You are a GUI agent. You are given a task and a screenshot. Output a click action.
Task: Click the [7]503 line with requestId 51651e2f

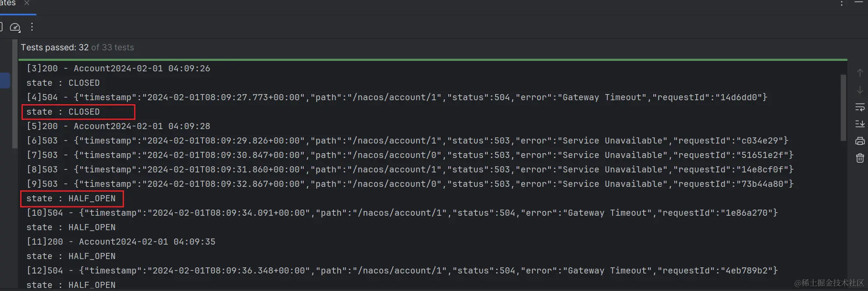[x=410, y=155]
